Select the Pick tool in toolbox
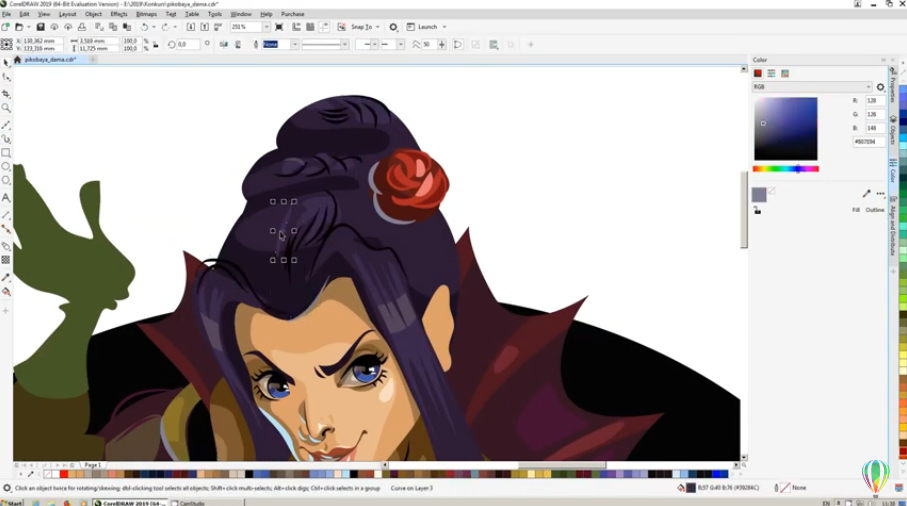Screen dimensions: 907x506 click(6, 62)
